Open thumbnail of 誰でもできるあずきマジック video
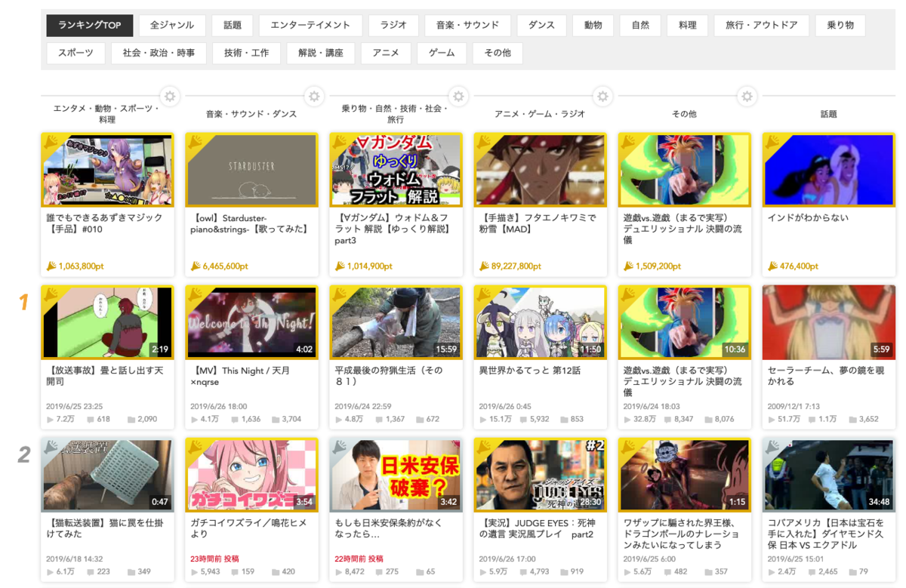 (107, 170)
